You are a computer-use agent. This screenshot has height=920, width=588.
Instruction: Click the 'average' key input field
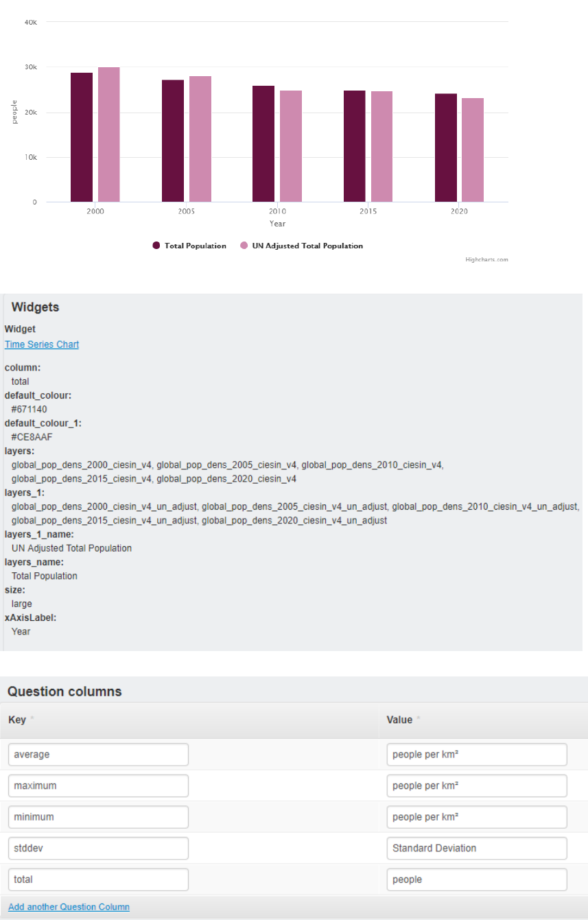coord(98,755)
